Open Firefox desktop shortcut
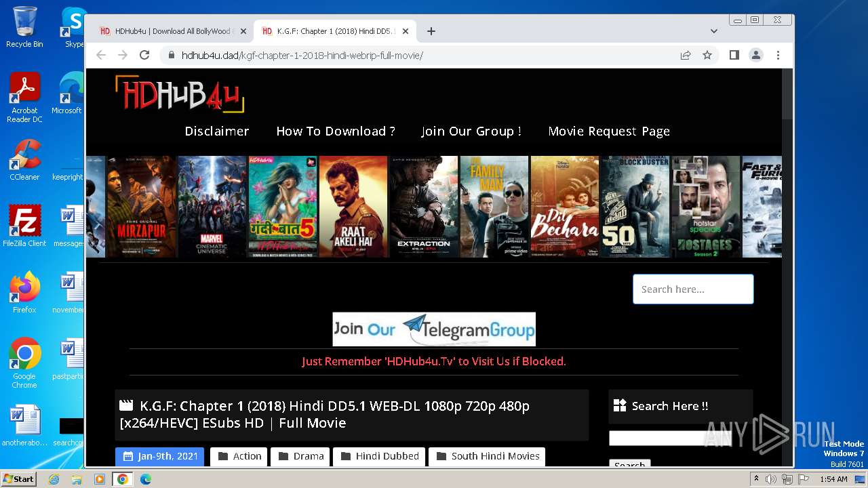The height and width of the screenshot is (488, 868). click(24, 293)
